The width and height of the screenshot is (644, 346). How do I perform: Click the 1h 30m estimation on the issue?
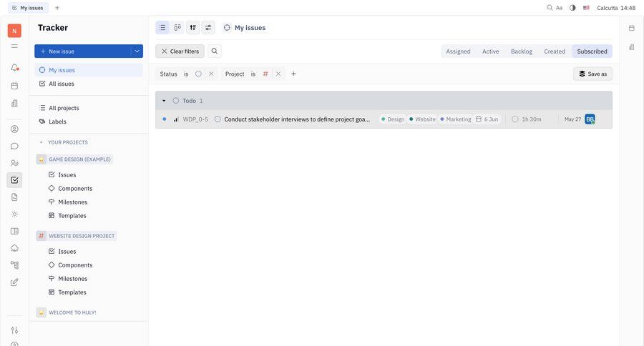coord(527,119)
